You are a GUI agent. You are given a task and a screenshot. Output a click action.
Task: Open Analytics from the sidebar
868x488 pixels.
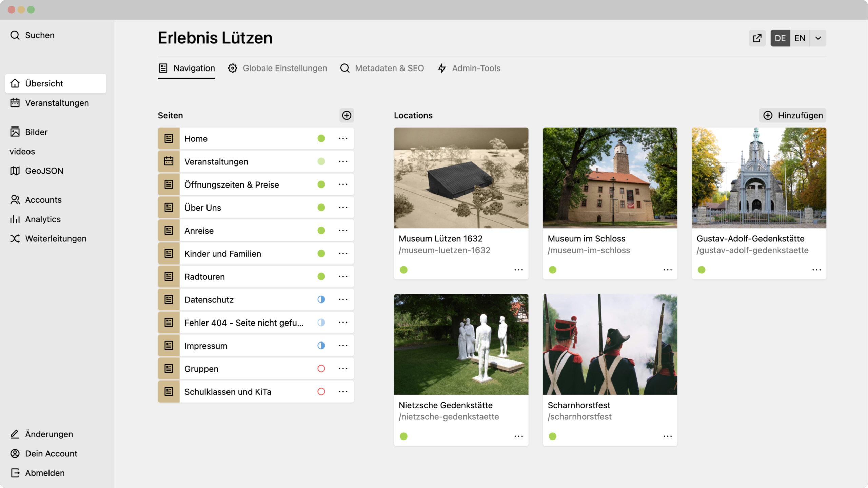point(43,219)
